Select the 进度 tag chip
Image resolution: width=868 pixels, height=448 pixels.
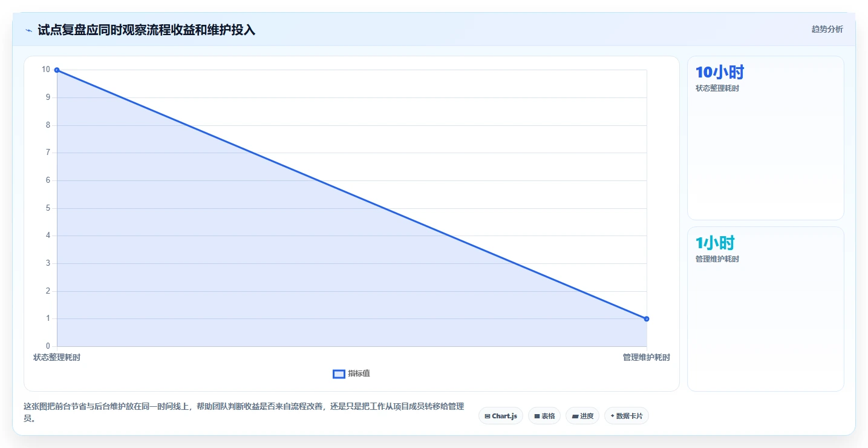pyautogui.click(x=582, y=416)
